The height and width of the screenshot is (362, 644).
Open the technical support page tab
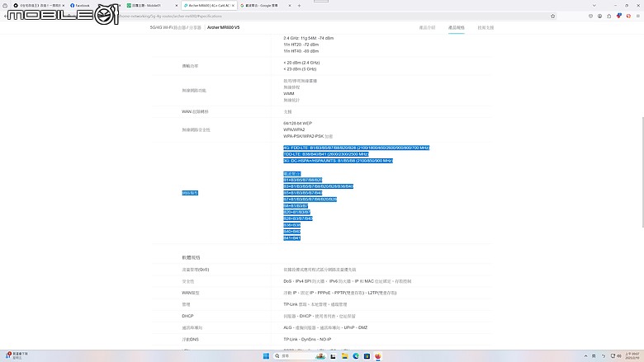[485, 27]
